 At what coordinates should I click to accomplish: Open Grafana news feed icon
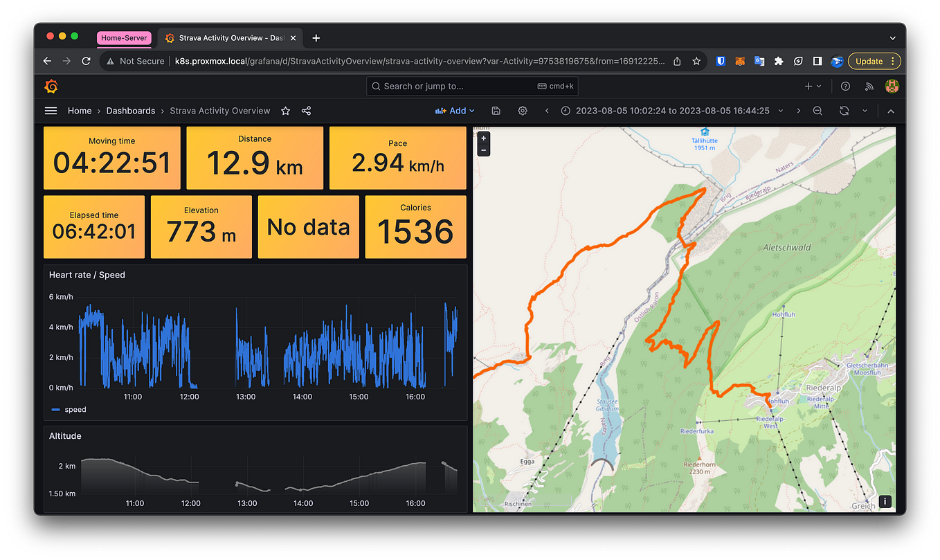[x=869, y=87]
